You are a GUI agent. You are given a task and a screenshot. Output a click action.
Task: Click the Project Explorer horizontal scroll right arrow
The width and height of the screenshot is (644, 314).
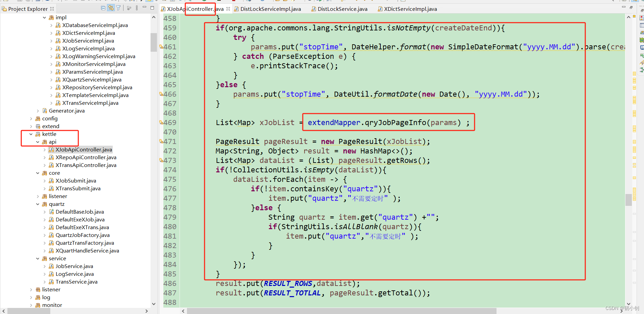[x=146, y=311]
